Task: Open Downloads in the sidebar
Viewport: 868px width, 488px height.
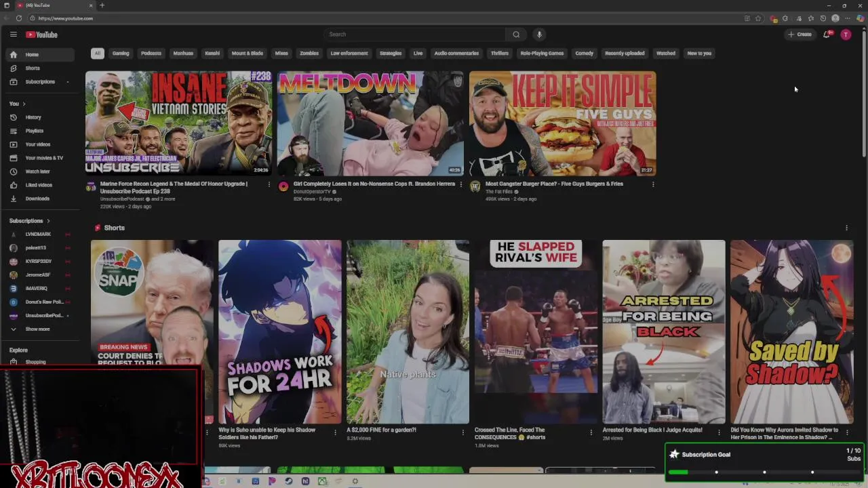Action: pyautogui.click(x=40, y=199)
